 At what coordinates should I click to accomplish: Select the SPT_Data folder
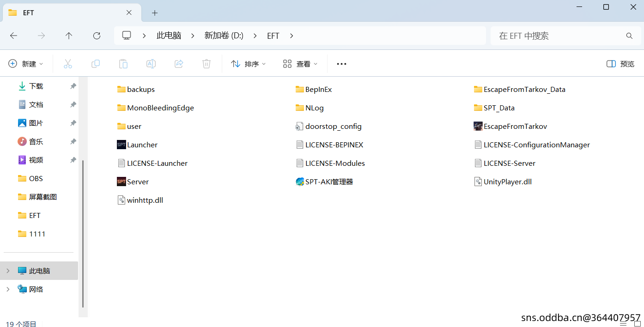494,108
